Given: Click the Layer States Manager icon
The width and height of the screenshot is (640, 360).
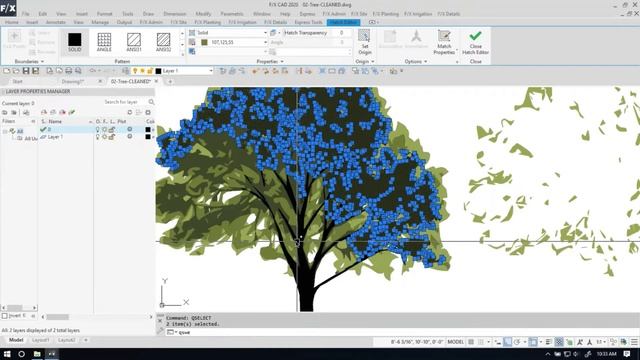Looking at the screenshot, I should point(26,112).
